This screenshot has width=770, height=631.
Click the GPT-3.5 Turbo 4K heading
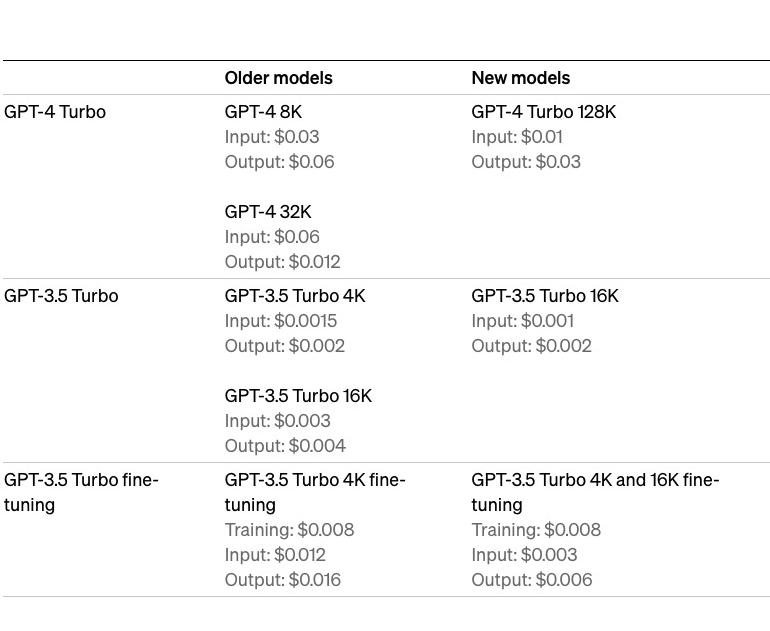pyautogui.click(x=295, y=296)
